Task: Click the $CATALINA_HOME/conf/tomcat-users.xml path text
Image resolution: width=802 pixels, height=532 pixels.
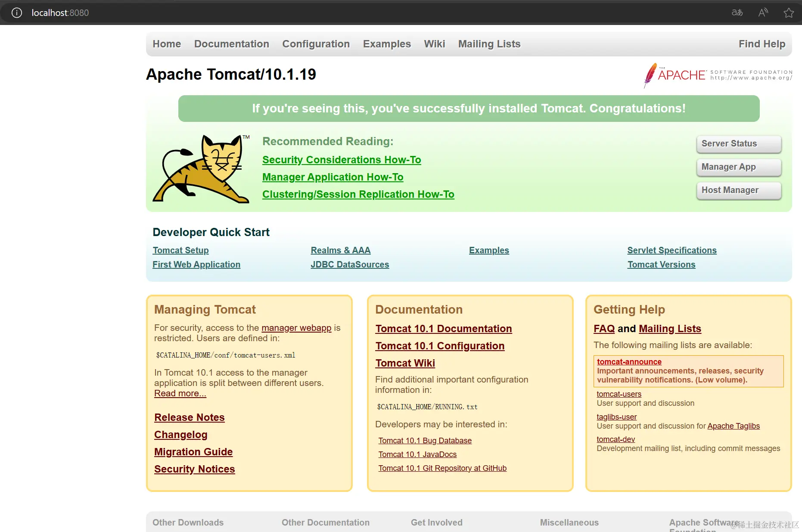Action: [x=226, y=355]
